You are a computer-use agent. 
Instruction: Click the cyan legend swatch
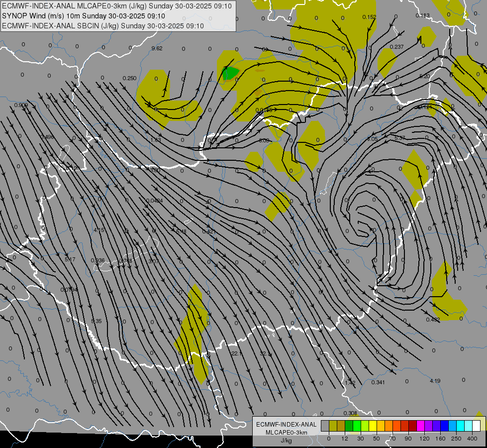(461, 426)
